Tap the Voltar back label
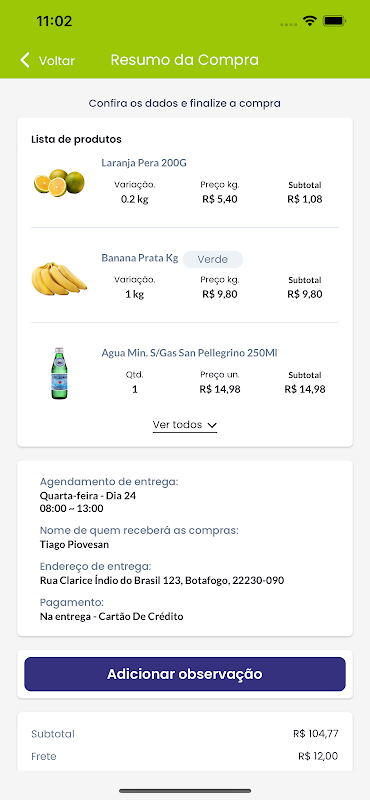The height and width of the screenshot is (800, 370). click(57, 61)
